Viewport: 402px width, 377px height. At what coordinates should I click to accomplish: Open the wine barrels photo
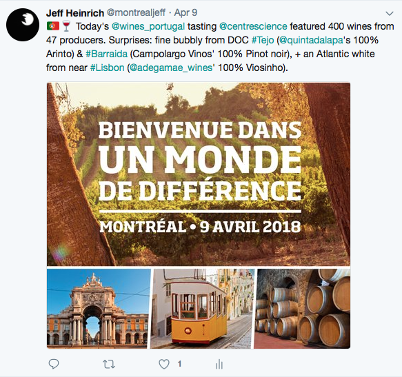pos(303,309)
